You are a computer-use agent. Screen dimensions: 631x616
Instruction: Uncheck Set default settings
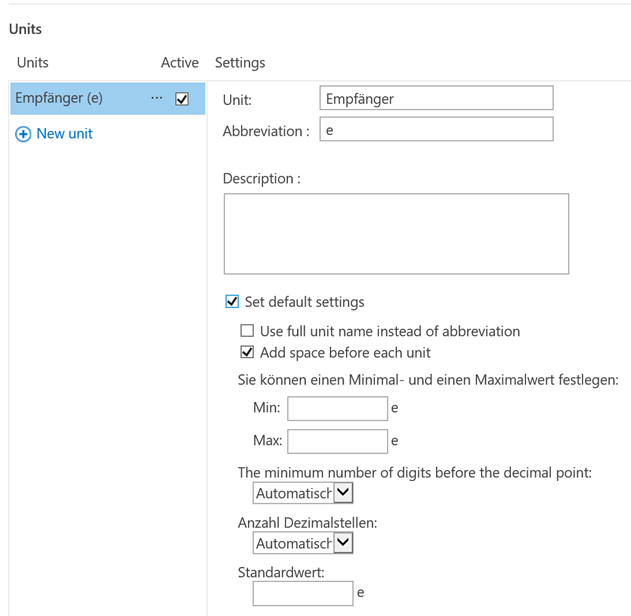[x=232, y=301]
